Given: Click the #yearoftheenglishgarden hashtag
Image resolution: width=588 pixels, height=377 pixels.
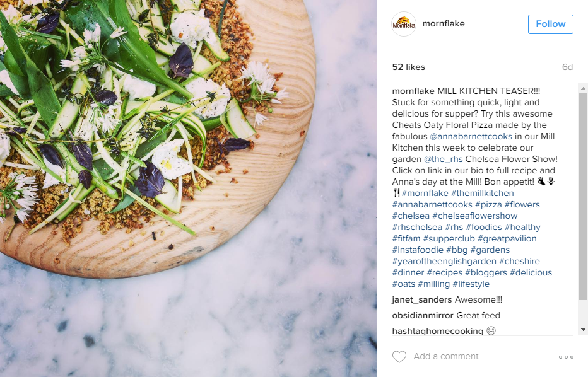Looking at the screenshot, I should point(444,261).
